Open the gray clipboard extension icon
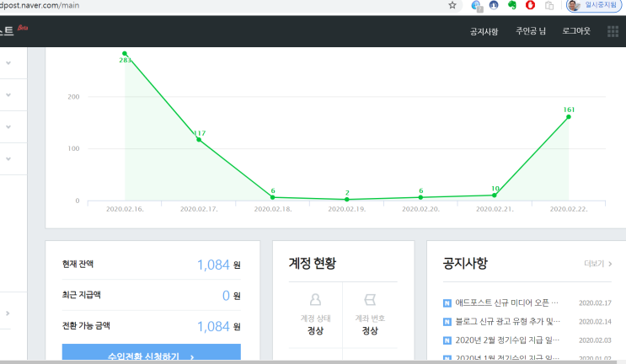This screenshot has height=364, width=626. 549,6
